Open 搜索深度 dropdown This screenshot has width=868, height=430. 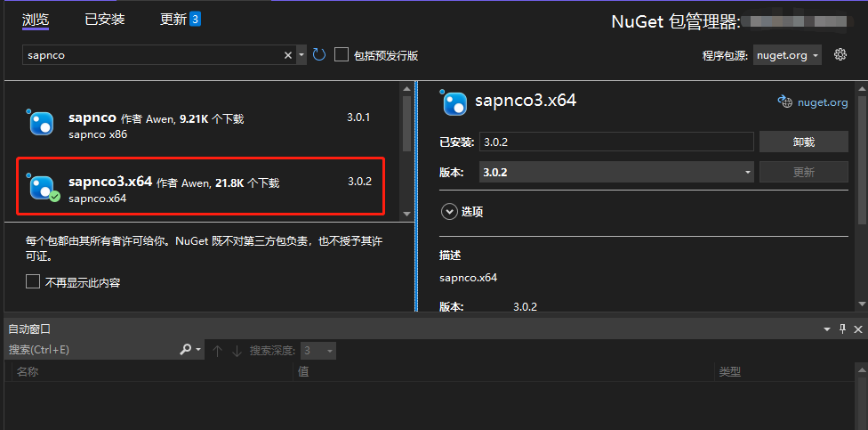(318, 350)
